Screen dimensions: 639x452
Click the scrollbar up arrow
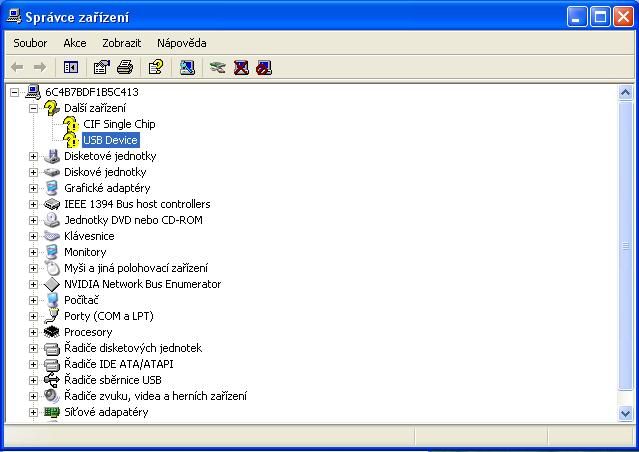pos(625,93)
